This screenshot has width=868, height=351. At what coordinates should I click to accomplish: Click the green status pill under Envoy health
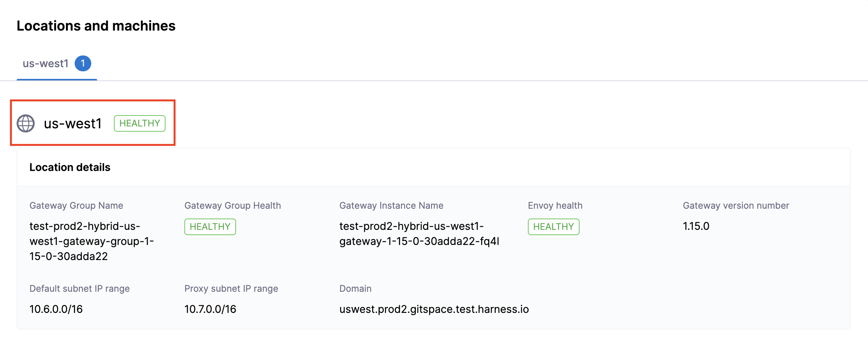pos(553,226)
